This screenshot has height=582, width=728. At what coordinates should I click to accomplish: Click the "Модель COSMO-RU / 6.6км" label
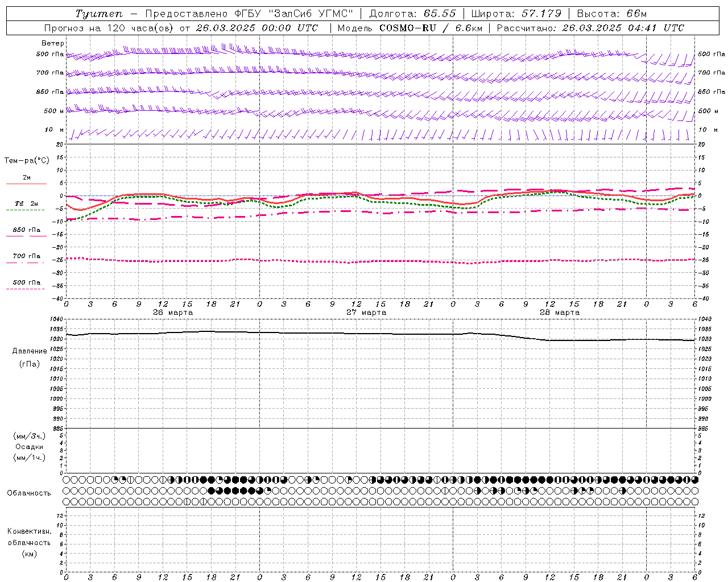[x=409, y=28]
